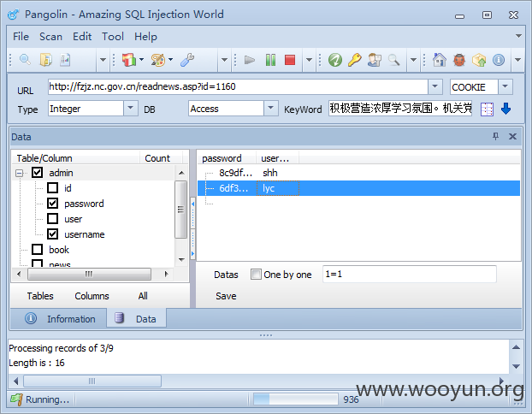Open the URL history dropdown

coord(435,86)
